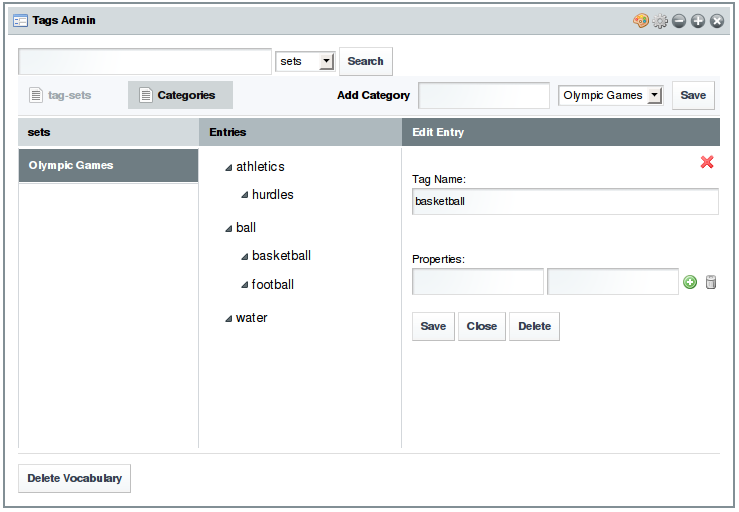The image size is (739, 512).
Task: Expand the water tree node
Action: pyautogui.click(x=229, y=319)
